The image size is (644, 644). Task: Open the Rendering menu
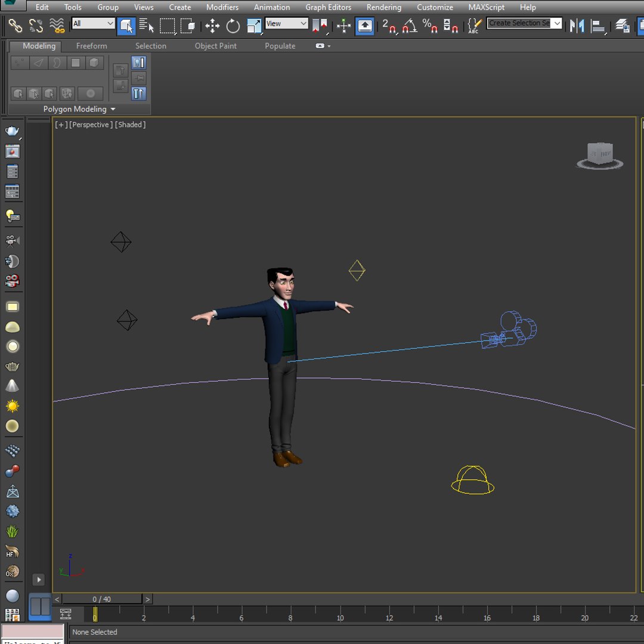(x=383, y=7)
